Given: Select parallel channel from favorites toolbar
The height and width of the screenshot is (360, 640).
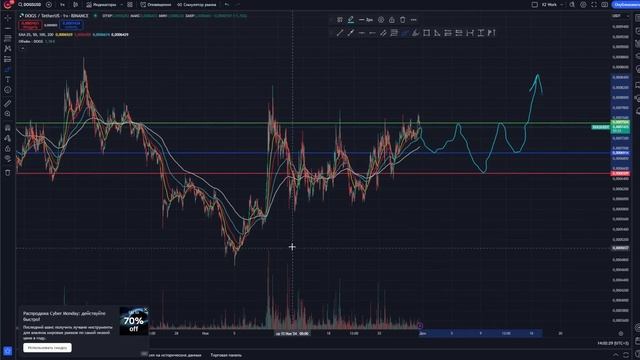Looking at the screenshot, I should (x=383, y=33).
